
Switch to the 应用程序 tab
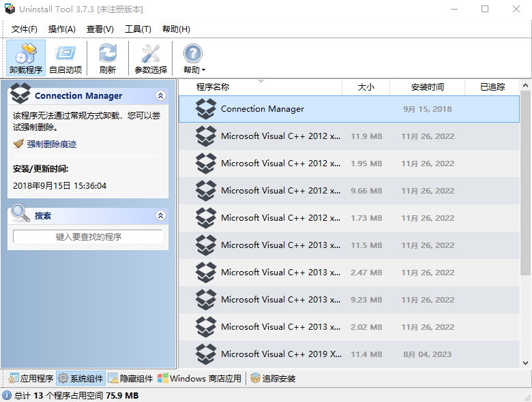(31, 378)
